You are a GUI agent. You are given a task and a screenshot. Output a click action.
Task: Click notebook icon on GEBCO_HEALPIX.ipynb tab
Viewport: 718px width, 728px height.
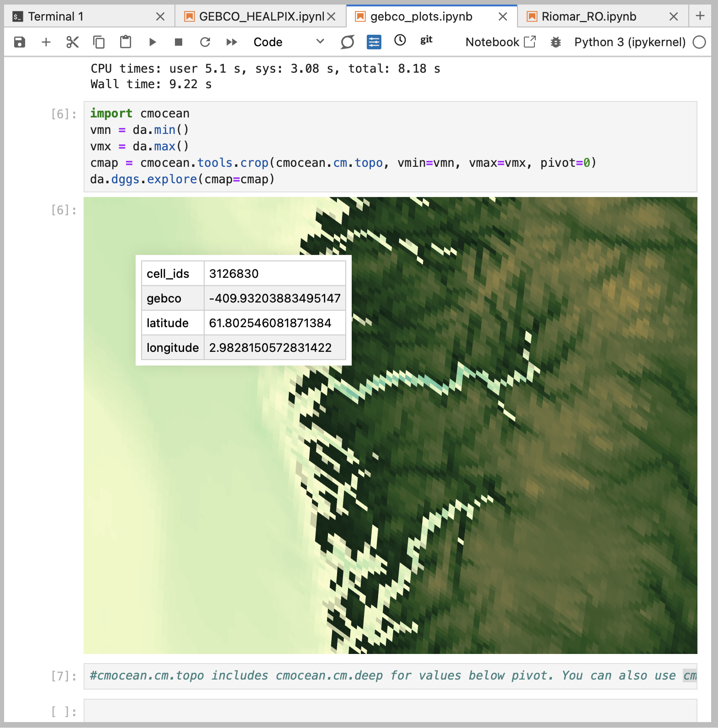[190, 17]
